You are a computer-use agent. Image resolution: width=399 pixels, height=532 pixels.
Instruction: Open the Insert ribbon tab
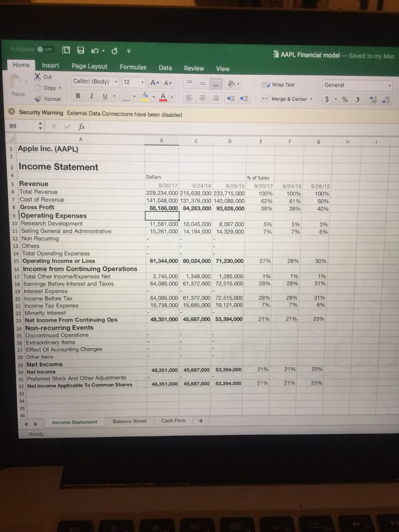tap(50, 65)
